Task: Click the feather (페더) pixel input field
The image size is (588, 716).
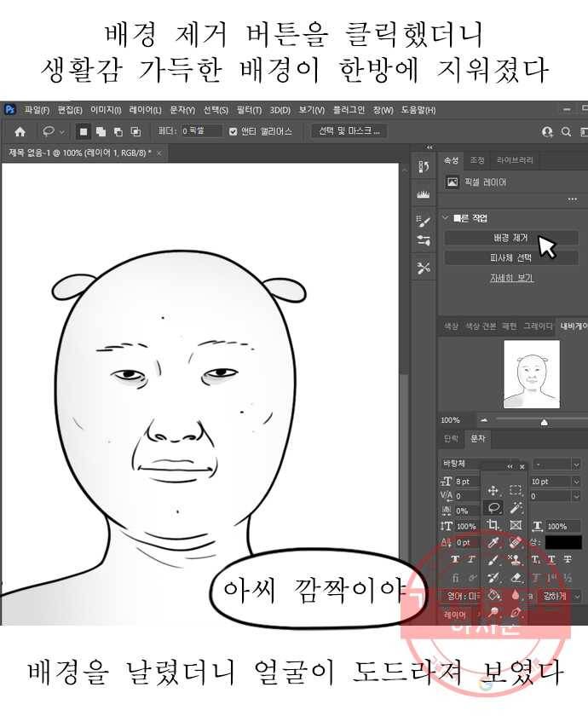Action: [201, 131]
